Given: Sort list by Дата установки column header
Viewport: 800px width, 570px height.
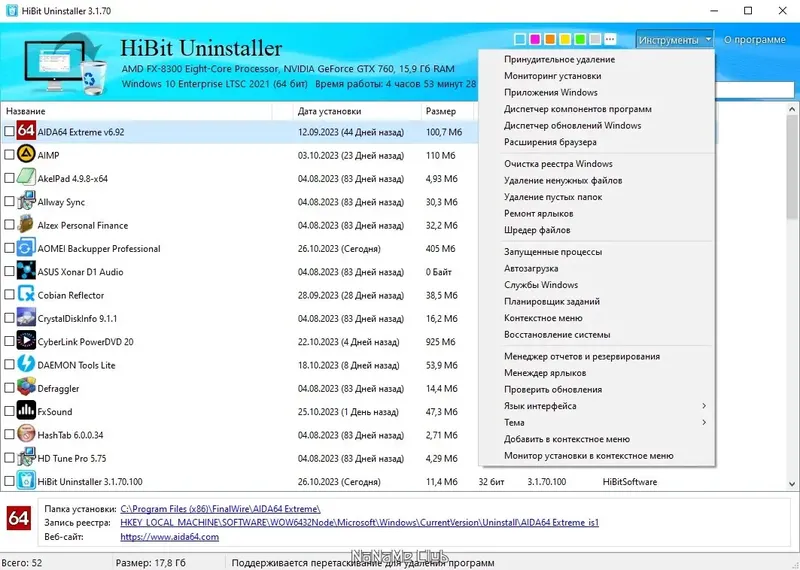Looking at the screenshot, I should (357, 111).
